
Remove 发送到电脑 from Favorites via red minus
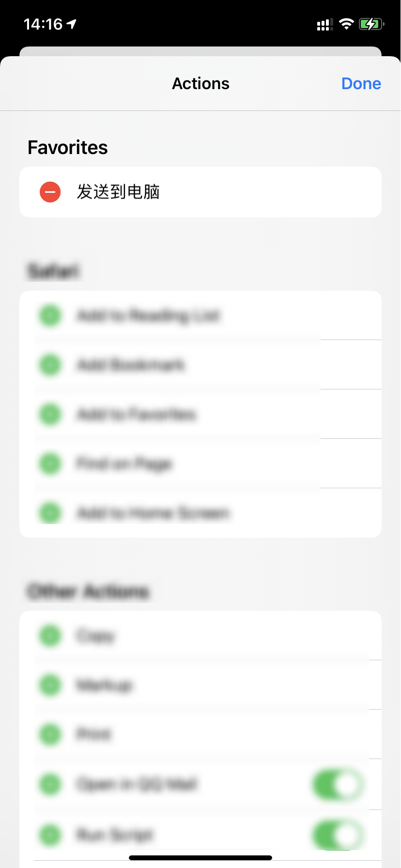(x=50, y=192)
